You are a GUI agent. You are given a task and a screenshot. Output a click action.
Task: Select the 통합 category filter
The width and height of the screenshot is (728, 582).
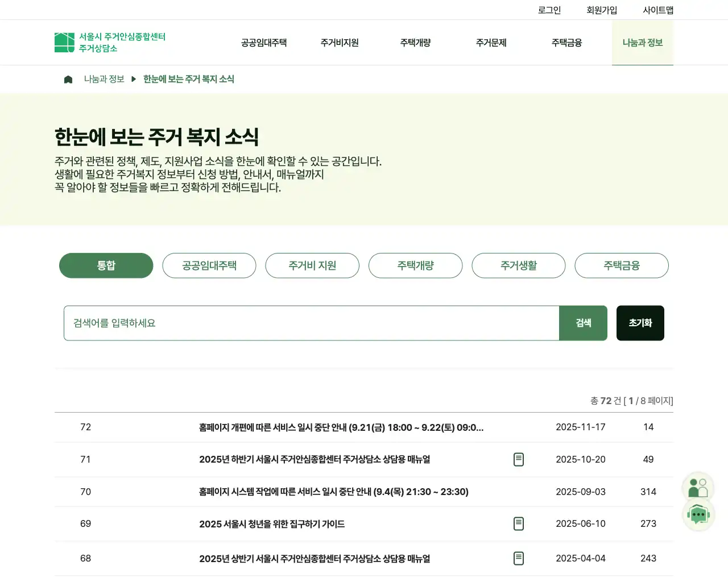coord(106,265)
